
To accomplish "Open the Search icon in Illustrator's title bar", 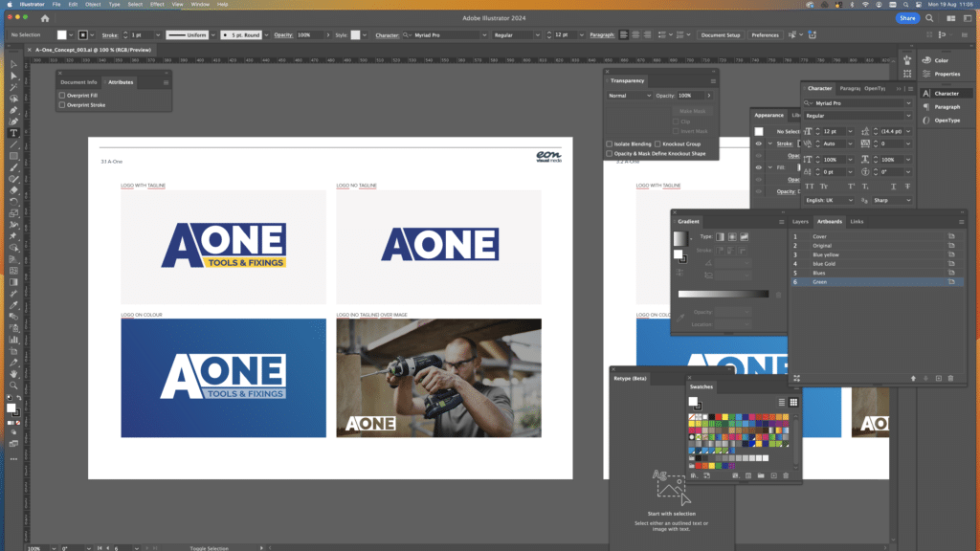I will pyautogui.click(x=929, y=19).
